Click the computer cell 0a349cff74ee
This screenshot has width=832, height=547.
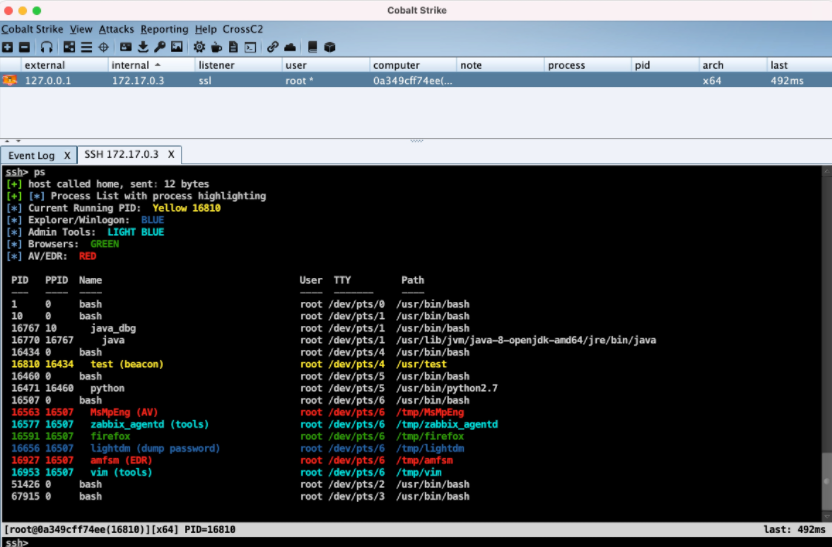point(412,81)
